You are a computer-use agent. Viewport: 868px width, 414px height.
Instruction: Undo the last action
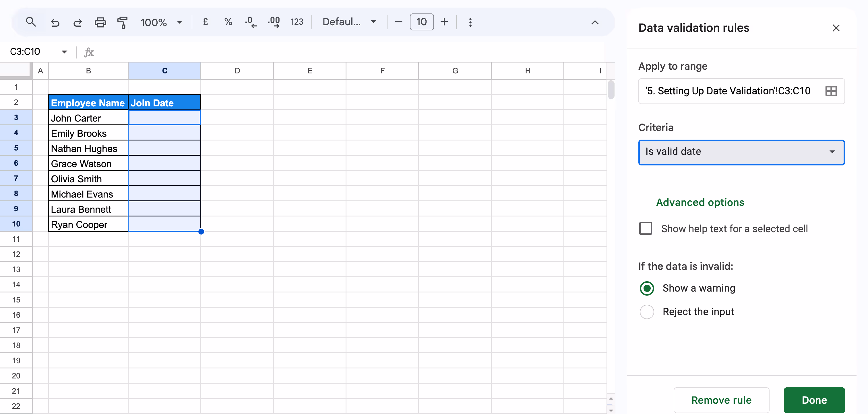point(55,22)
